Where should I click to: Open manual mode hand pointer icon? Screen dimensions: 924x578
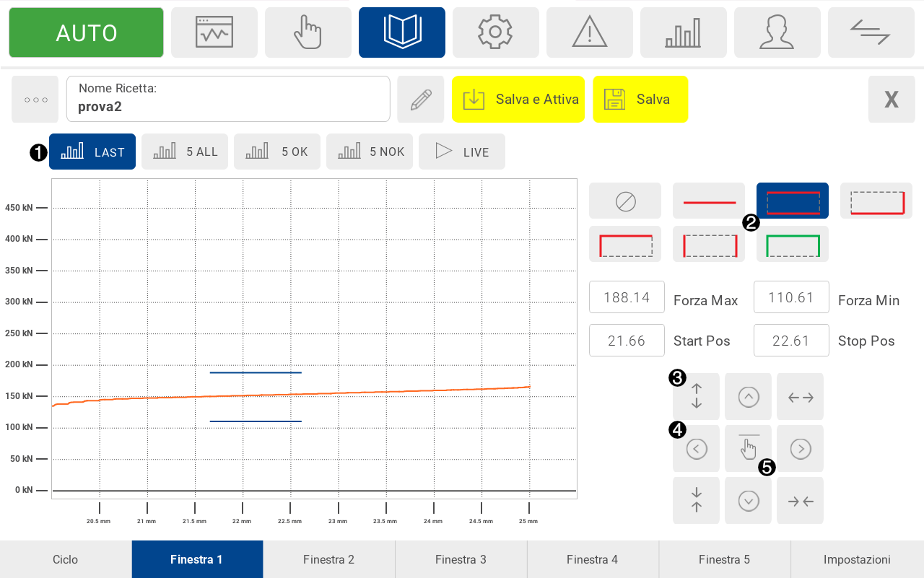308,32
